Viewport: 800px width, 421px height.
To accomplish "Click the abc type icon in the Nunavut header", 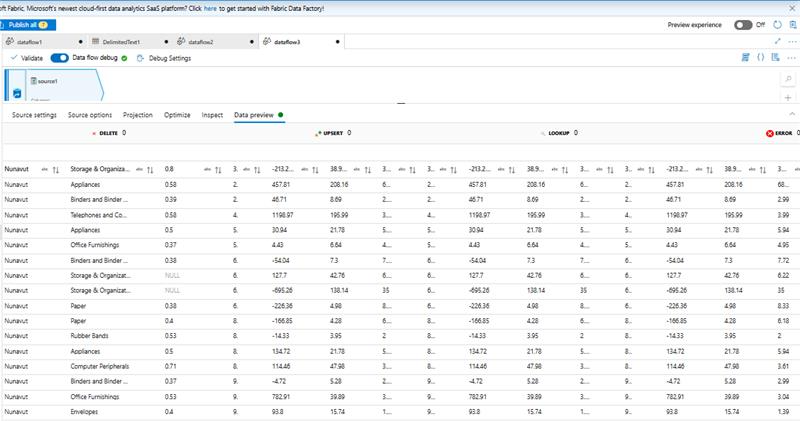I will [44, 169].
